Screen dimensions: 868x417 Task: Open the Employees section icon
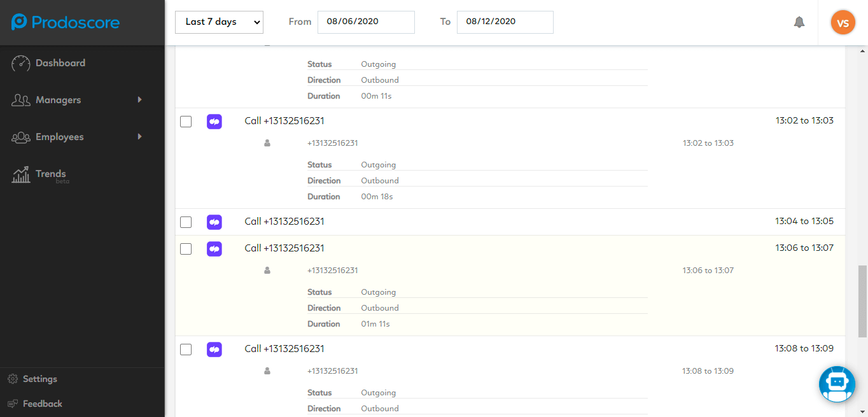[x=21, y=137]
